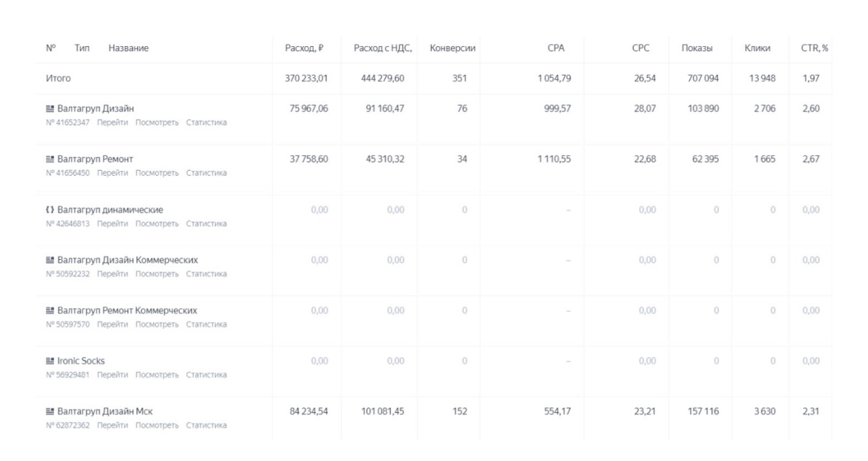Click the campaign type icon beside Валтагруп Дизайн
Image resolution: width=868 pixels, height=461 pixels.
tap(50, 108)
